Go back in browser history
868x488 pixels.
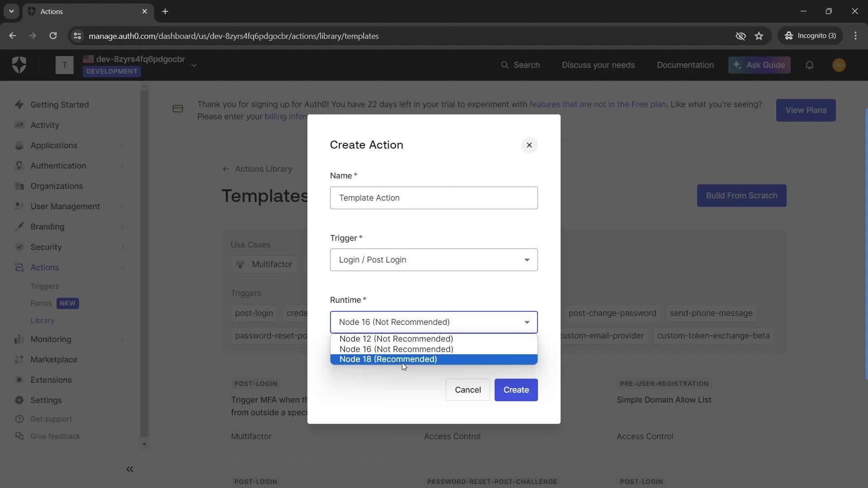[x=12, y=36]
